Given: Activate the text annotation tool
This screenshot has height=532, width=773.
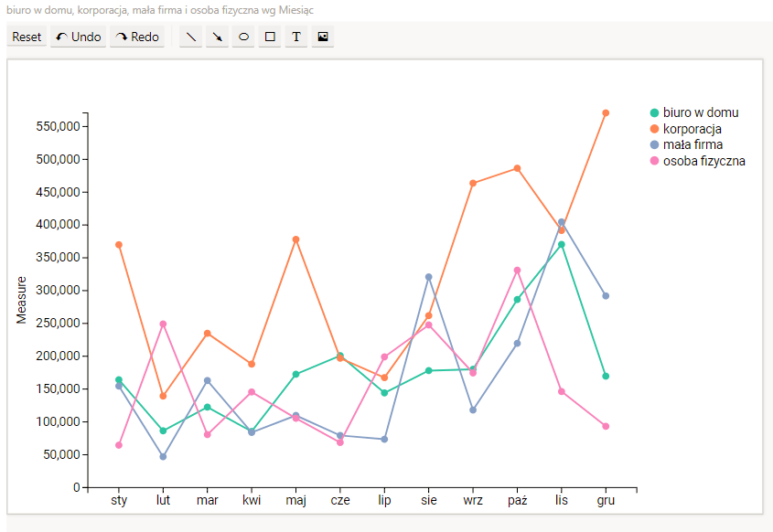Looking at the screenshot, I should click(x=296, y=37).
